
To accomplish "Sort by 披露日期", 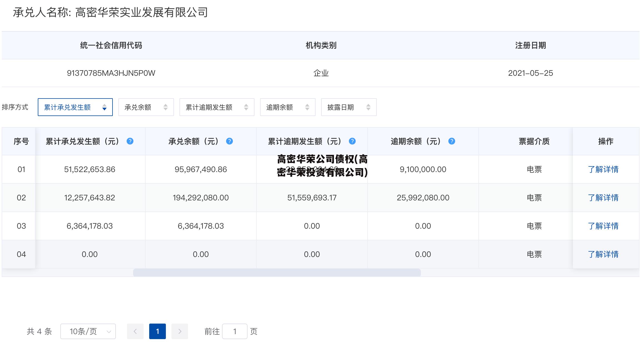I will pyautogui.click(x=349, y=107).
